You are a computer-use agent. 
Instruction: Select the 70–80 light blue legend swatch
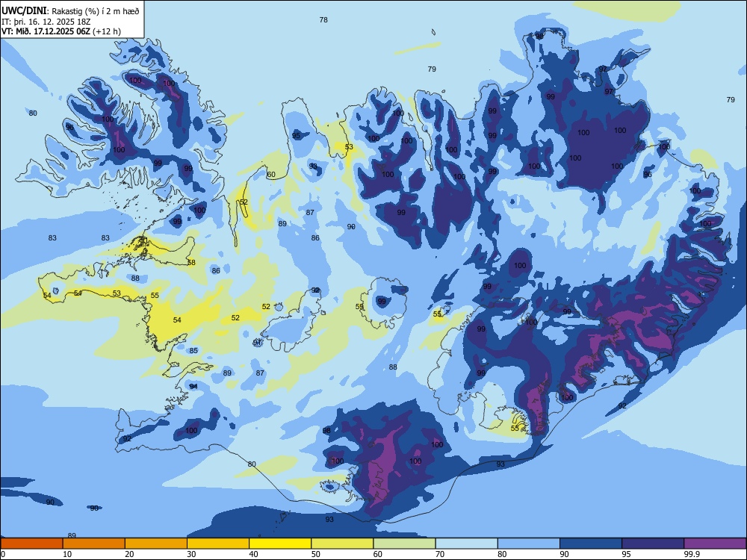[467, 544]
